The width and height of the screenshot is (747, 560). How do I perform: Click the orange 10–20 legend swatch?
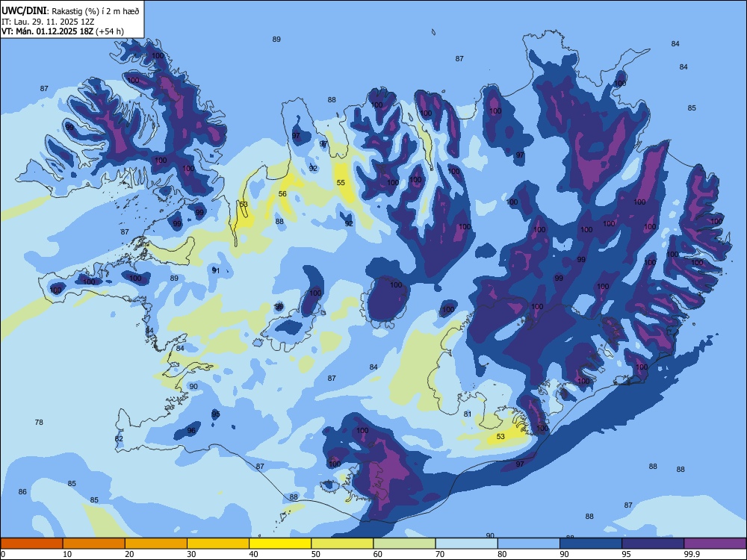tap(94, 544)
